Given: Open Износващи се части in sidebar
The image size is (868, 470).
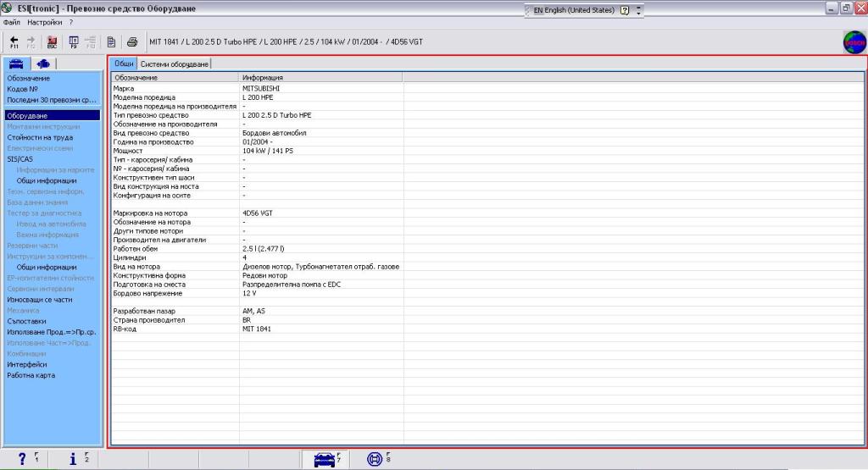Looking at the screenshot, I should tap(39, 300).
